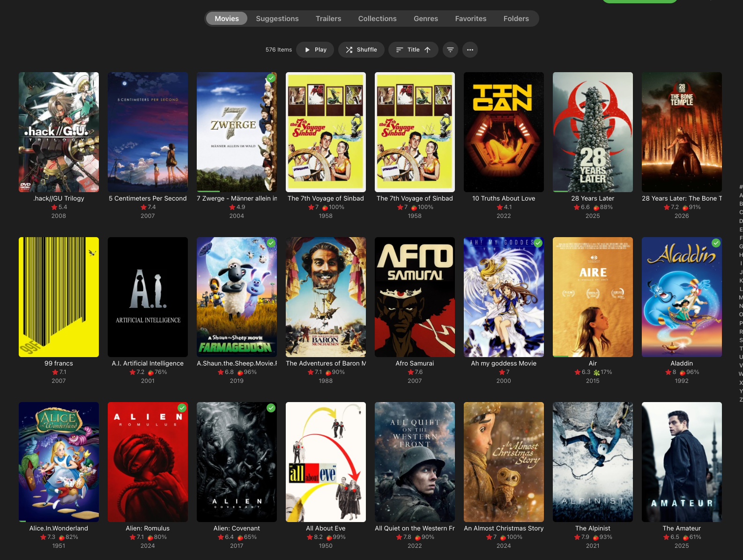Go to the Trailers tab
This screenshot has height=560, width=743.
328,19
